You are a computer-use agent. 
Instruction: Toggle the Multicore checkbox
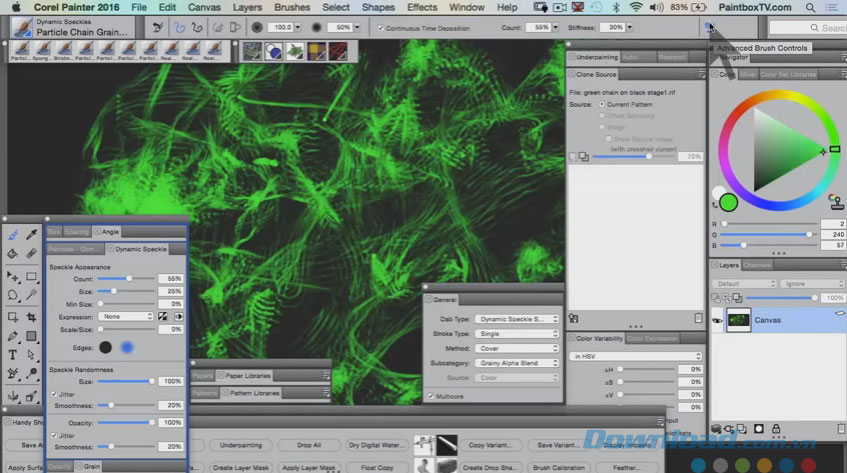click(x=431, y=396)
